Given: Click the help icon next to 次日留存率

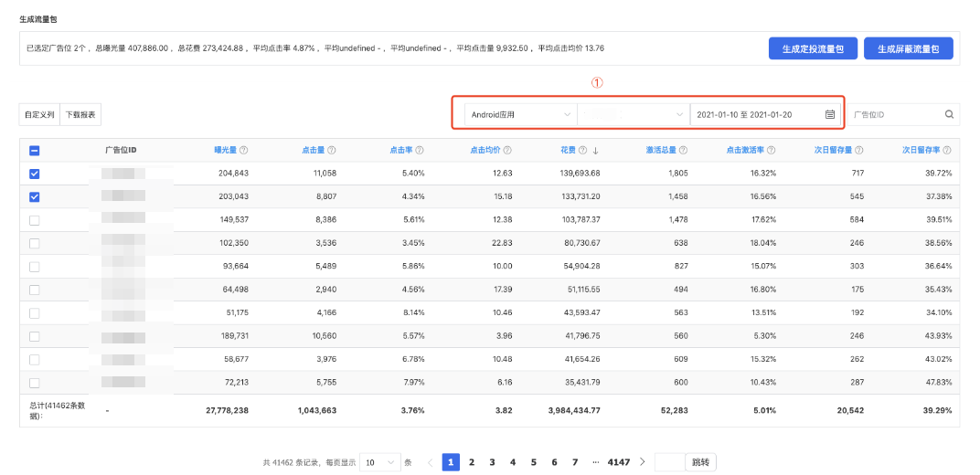Looking at the screenshot, I should point(948,151).
